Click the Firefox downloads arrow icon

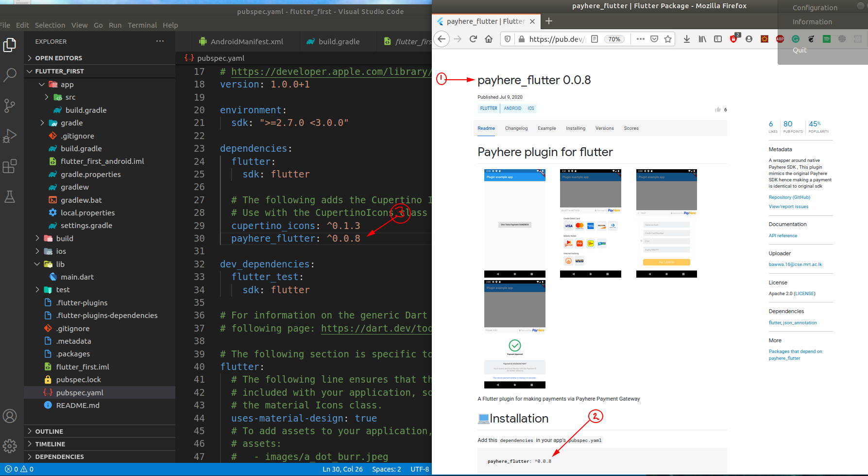[687, 39]
